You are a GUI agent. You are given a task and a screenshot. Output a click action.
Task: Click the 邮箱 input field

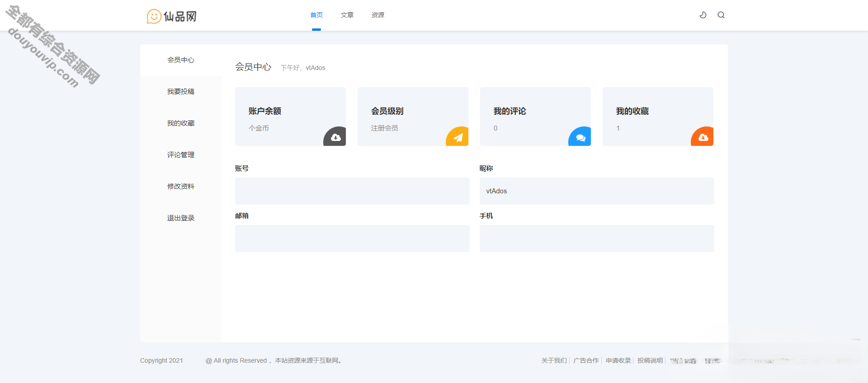point(352,238)
